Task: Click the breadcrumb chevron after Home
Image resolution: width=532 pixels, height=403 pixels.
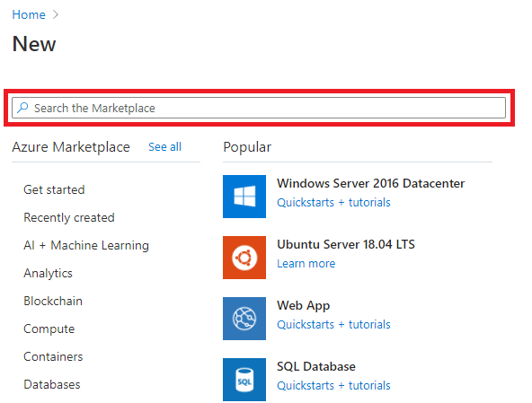Action: point(56,14)
